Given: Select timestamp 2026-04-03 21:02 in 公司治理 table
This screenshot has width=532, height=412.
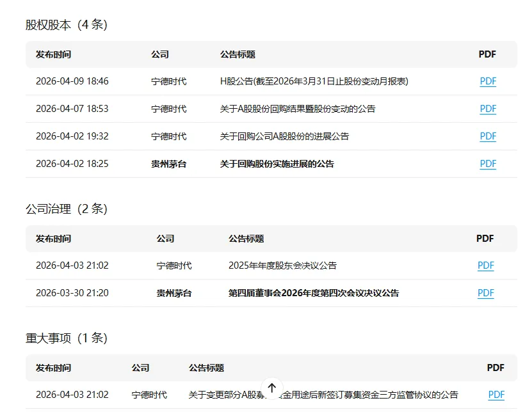Looking at the screenshot, I should [x=72, y=265].
